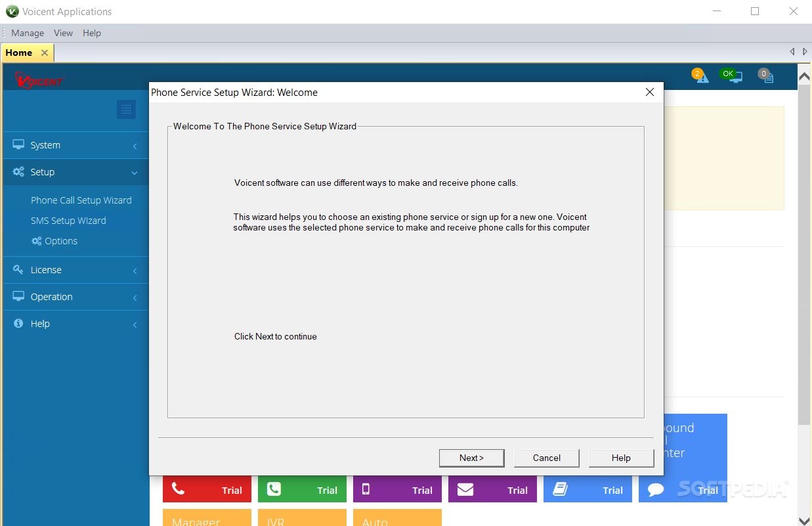Click the Help info icon in sidebar
This screenshot has width=812, height=526.
pyautogui.click(x=18, y=323)
